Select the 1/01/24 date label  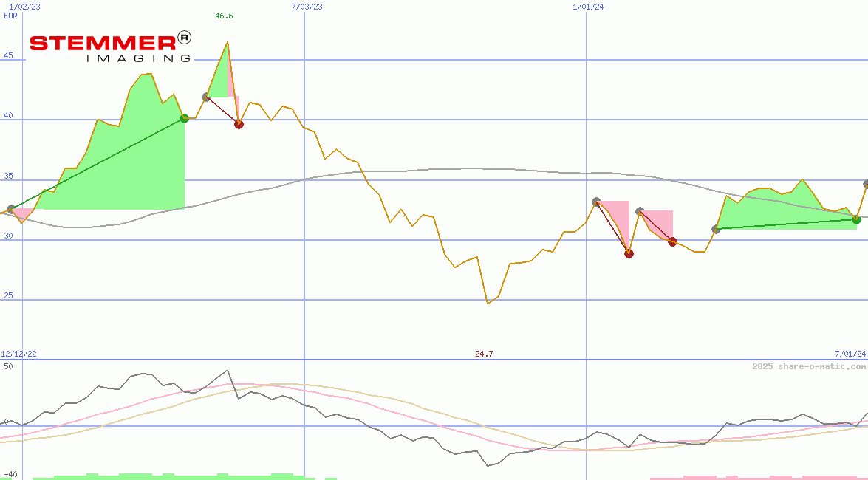click(589, 6)
